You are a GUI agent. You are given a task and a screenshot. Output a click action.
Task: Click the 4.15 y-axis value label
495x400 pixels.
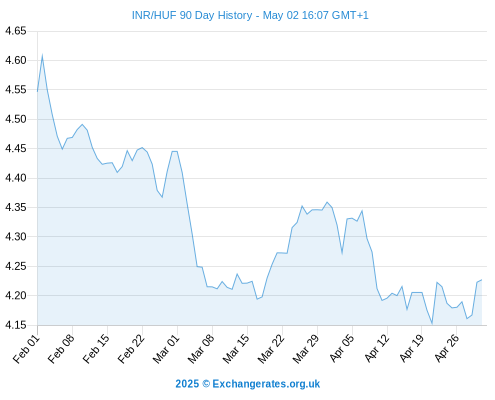[x=15, y=325]
